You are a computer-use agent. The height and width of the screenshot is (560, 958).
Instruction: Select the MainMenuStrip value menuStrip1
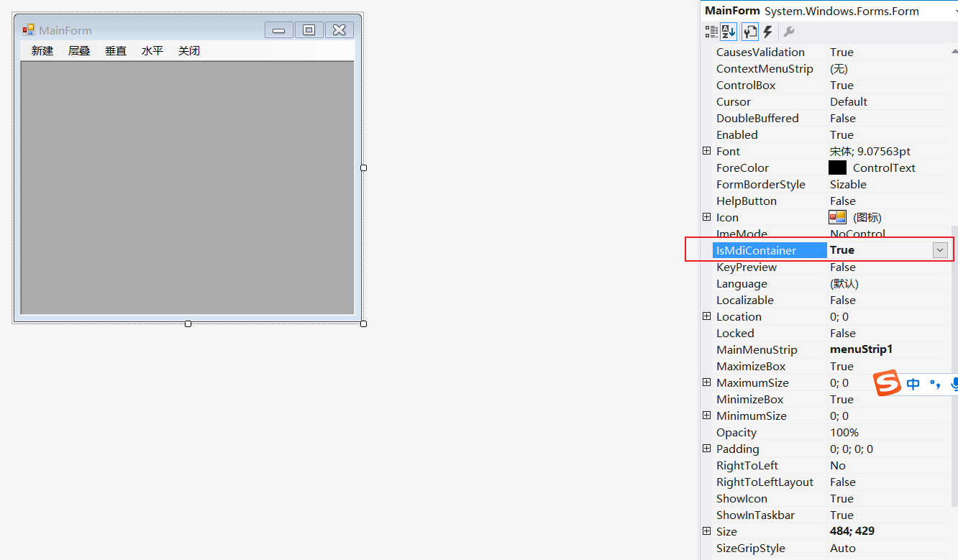(861, 349)
